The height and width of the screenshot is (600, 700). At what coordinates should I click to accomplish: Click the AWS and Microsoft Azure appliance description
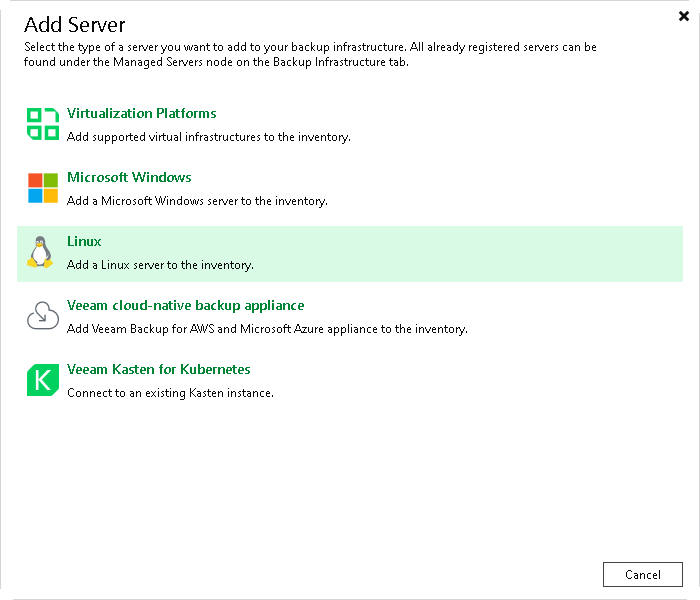tap(267, 329)
